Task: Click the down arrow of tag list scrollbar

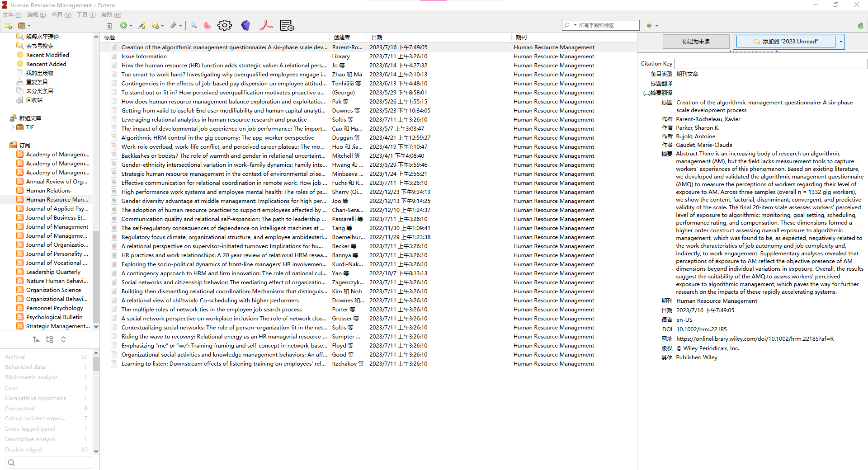Action: (x=96, y=451)
